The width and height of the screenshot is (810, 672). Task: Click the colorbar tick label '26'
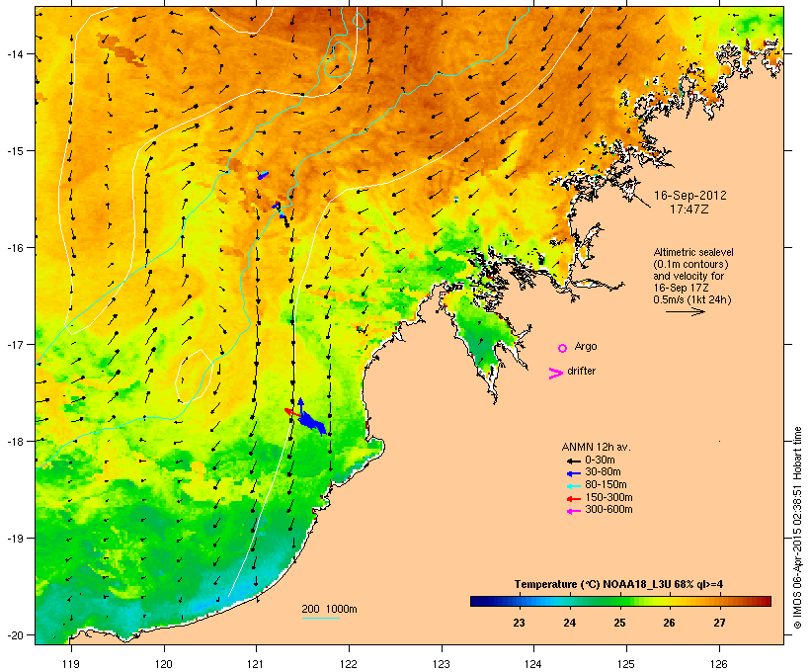(x=670, y=623)
